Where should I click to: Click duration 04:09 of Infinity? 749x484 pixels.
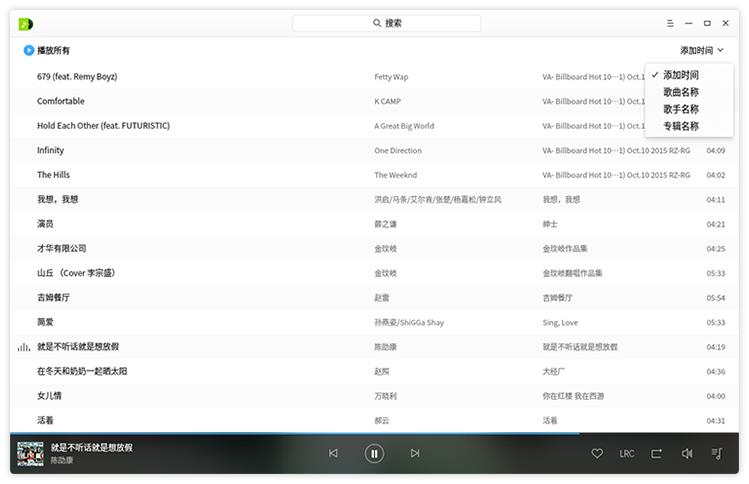(716, 151)
